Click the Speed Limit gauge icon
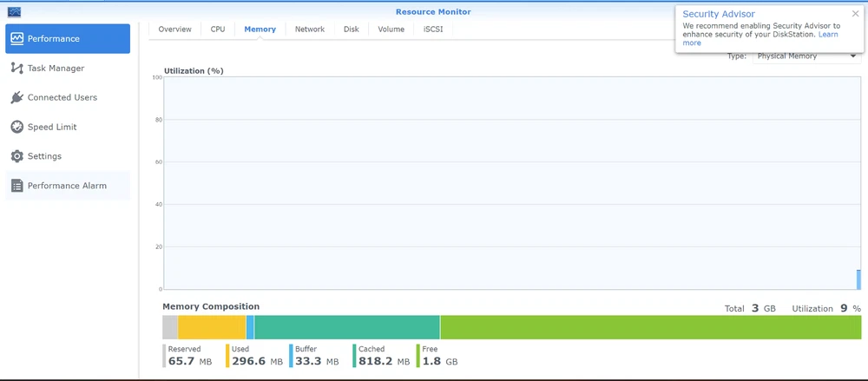Screen dimensions: 868x381 tap(16, 127)
